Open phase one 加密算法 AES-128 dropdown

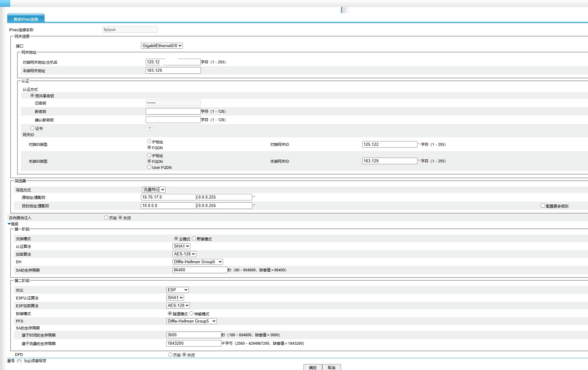(x=184, y=254)
